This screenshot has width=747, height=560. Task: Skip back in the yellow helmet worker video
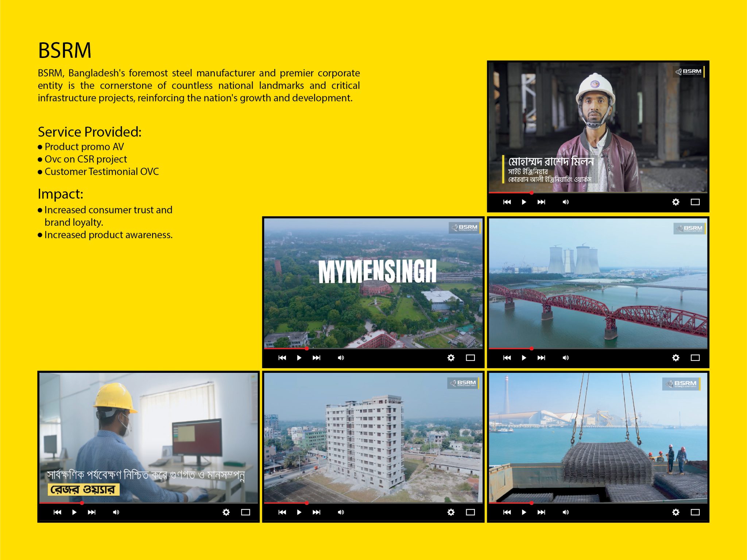(58, 512)
